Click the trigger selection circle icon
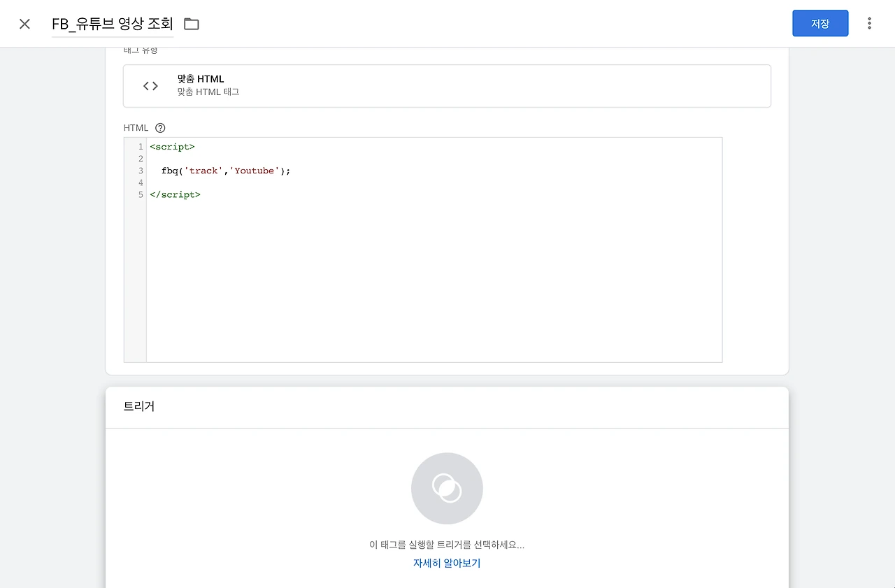895x588 pixels. (447, 489)
